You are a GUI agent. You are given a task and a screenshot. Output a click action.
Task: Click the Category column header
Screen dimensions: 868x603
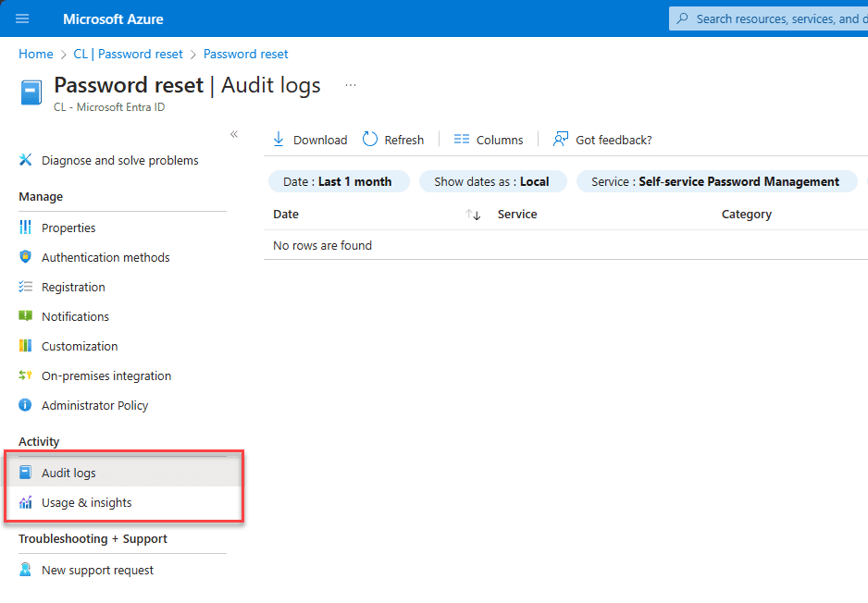(x=746, y=214)
